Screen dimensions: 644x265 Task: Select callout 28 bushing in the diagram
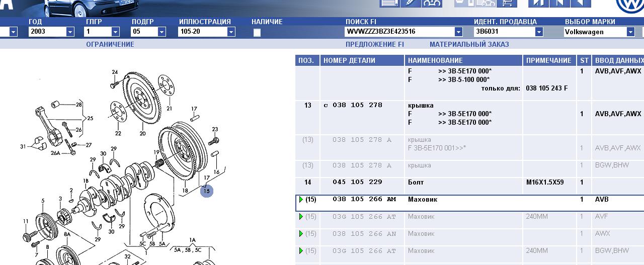[79, 105]
